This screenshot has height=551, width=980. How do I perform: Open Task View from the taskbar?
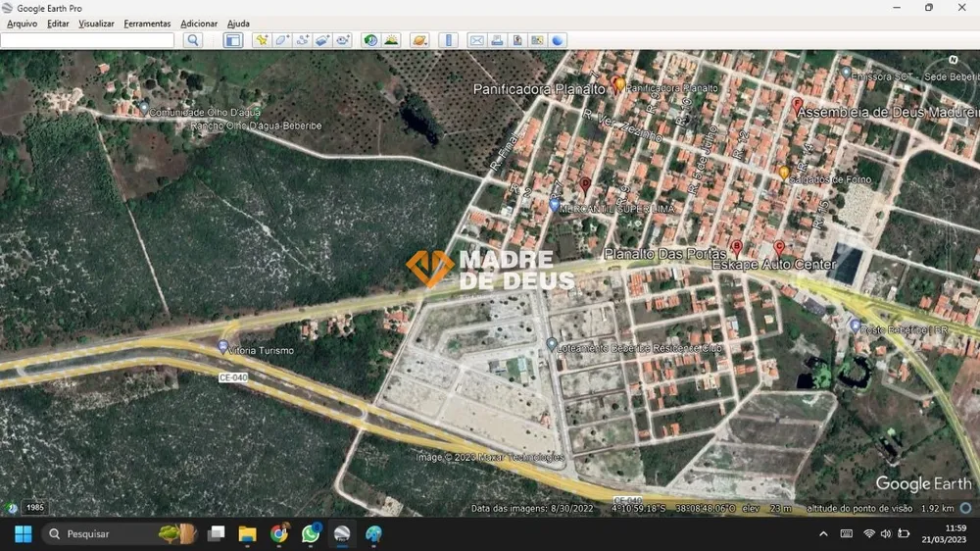click(217, 533)
